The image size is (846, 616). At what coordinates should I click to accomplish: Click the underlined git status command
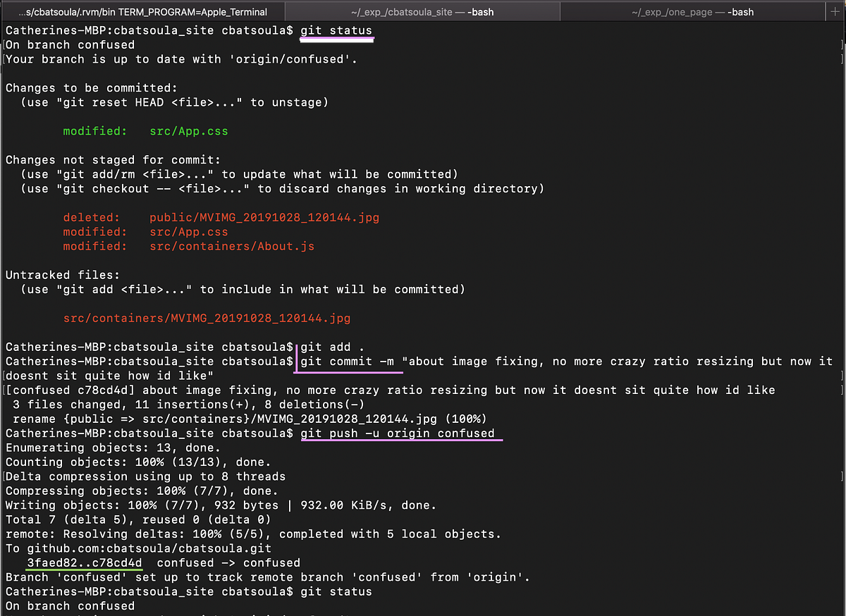tap(337, 30)
